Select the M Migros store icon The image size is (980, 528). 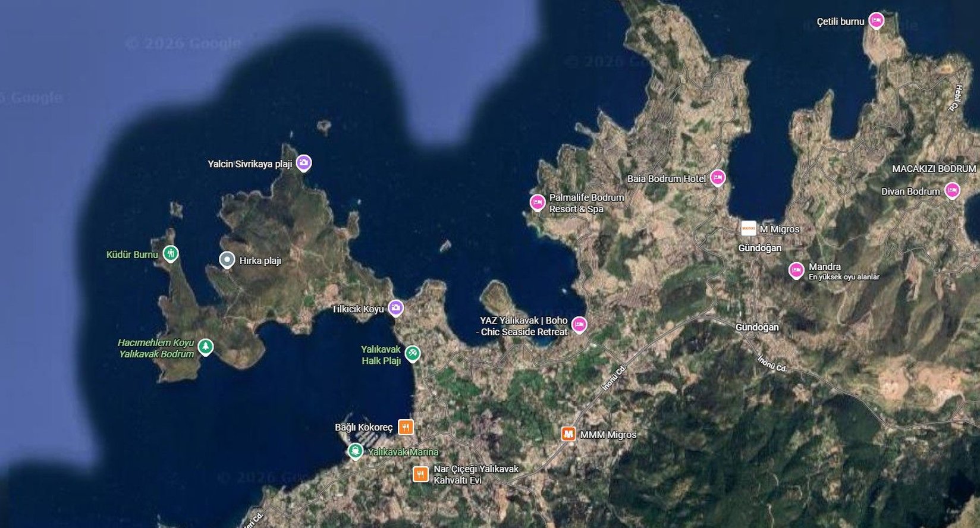[749, 228]
